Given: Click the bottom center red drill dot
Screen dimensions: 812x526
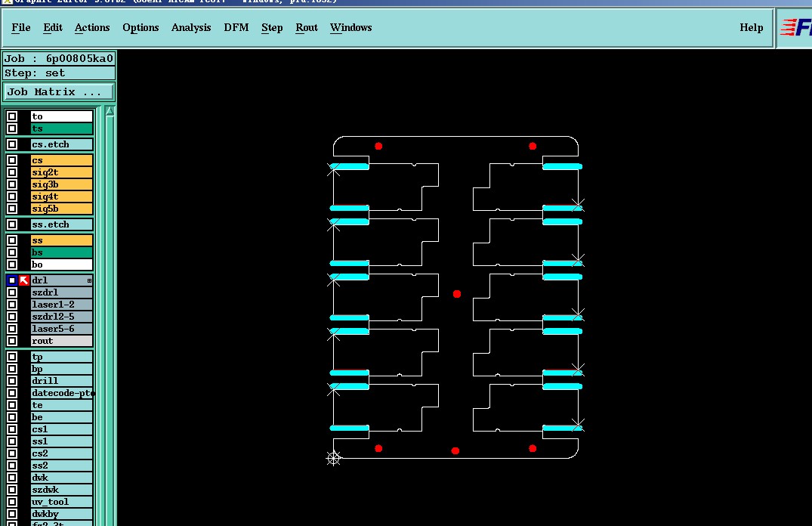Looking at the screenshot, I should (x=455, y=451).
